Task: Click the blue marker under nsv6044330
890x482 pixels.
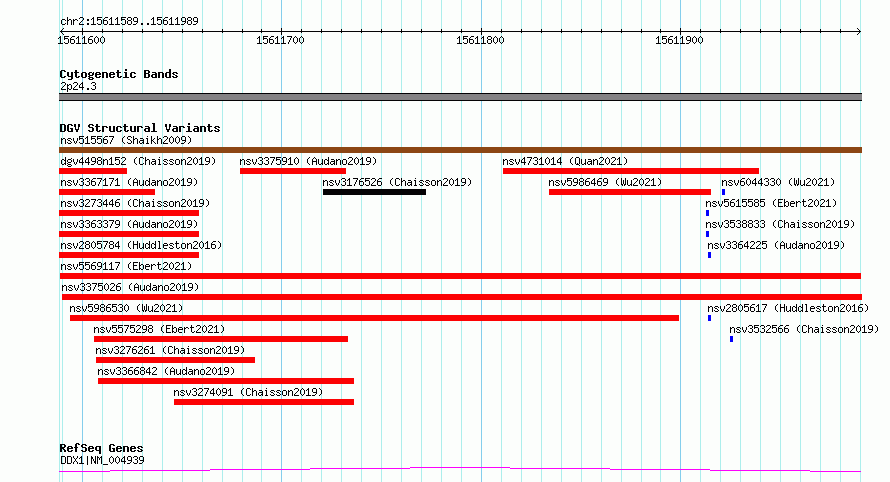Action: click(723, 192)
